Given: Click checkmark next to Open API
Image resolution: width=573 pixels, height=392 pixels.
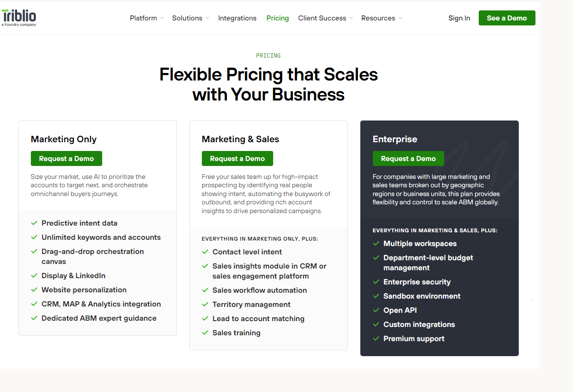Looking at the screenshot, I should tap(376, 310).
